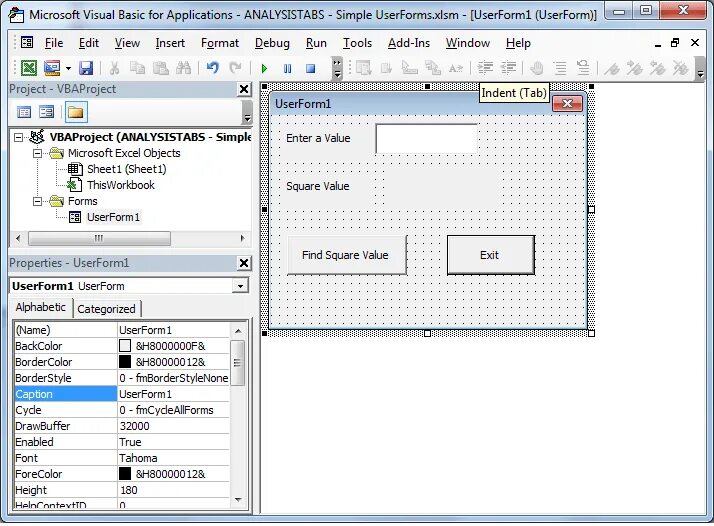Click the List Properties/Methods icon

pyautogui.click(x=363, y=68)
